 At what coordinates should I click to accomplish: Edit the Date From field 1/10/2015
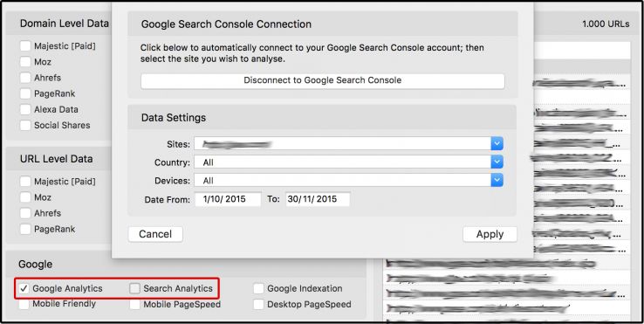click(228, 199)
